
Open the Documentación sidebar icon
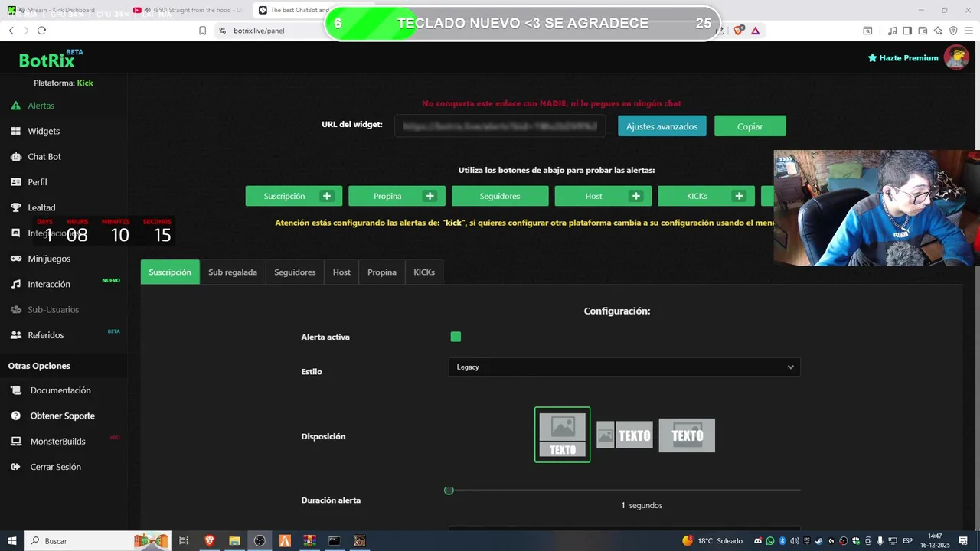pos(15,390)
